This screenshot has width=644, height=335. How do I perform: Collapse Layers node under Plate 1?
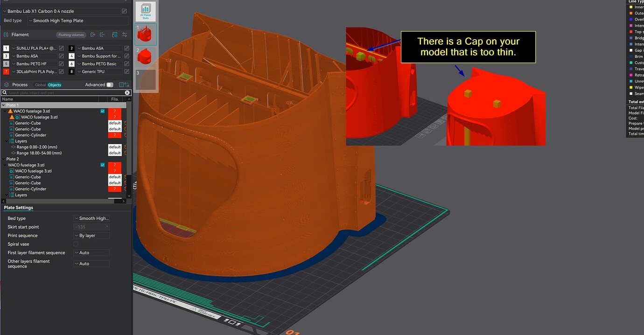pos(7,141)
